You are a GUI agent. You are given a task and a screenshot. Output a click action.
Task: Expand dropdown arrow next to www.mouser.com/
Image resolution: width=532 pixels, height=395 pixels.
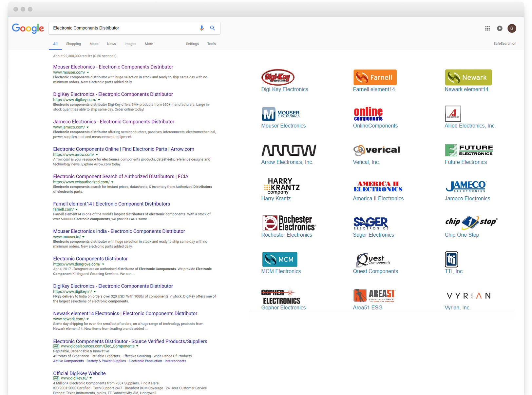click(x=88, y=72)
